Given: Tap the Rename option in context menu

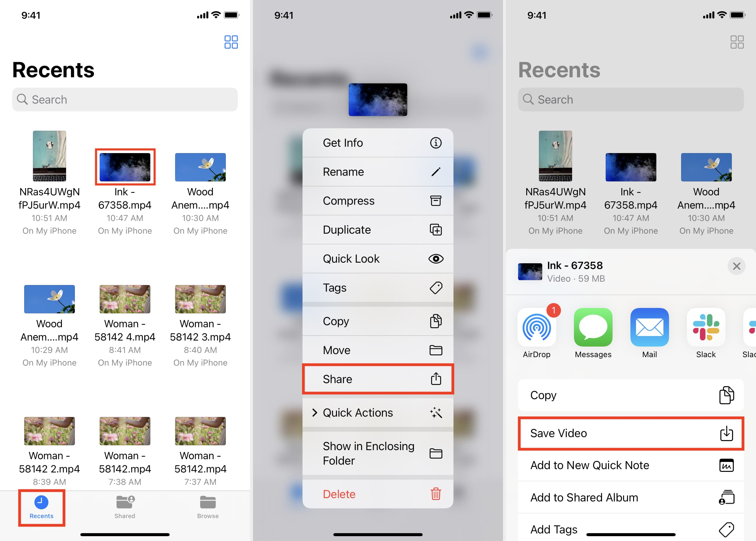Looking at the screenshot, I should coord(378,172).
